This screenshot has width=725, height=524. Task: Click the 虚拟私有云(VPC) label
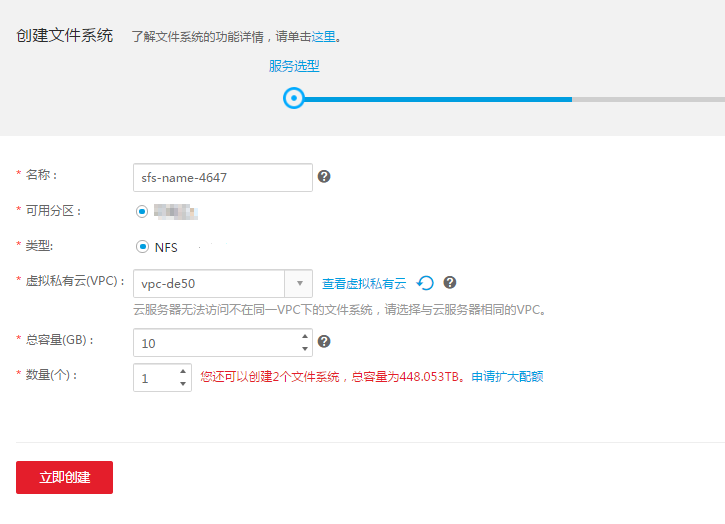(75, 281)
